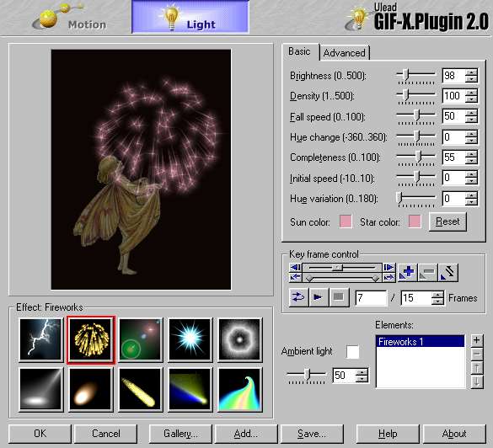The width and height of the screenshot is (493, 448).
Task: Switch to the Advanced tab
Action: [x=345, y=53]
